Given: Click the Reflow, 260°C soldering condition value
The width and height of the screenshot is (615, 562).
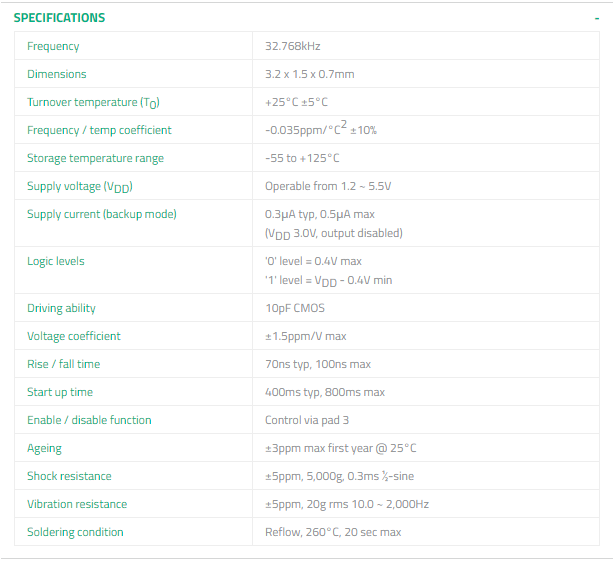Looking at the screenshot, I should [x=333, y=532].
